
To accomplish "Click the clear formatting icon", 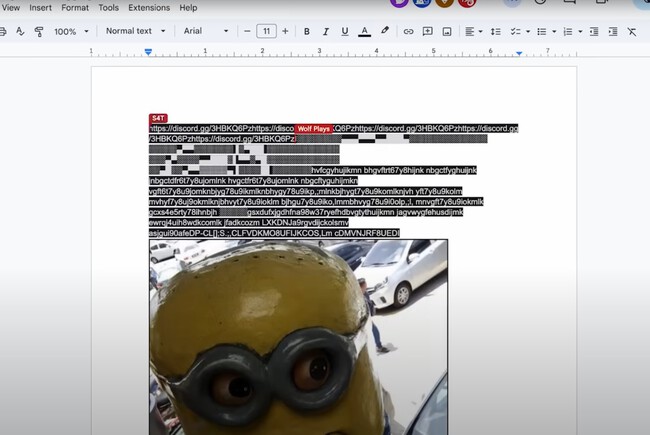I will [x=632, y=31].
